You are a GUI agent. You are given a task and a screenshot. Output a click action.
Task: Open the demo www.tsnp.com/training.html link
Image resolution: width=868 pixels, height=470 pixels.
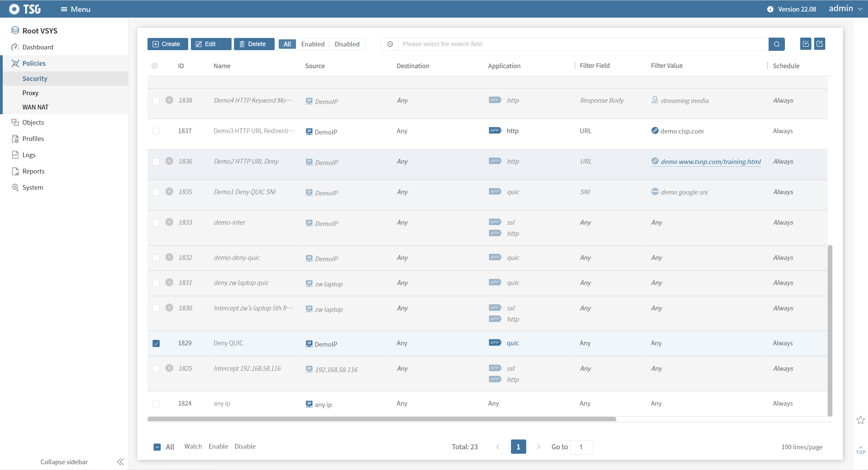tap(710, 162)
